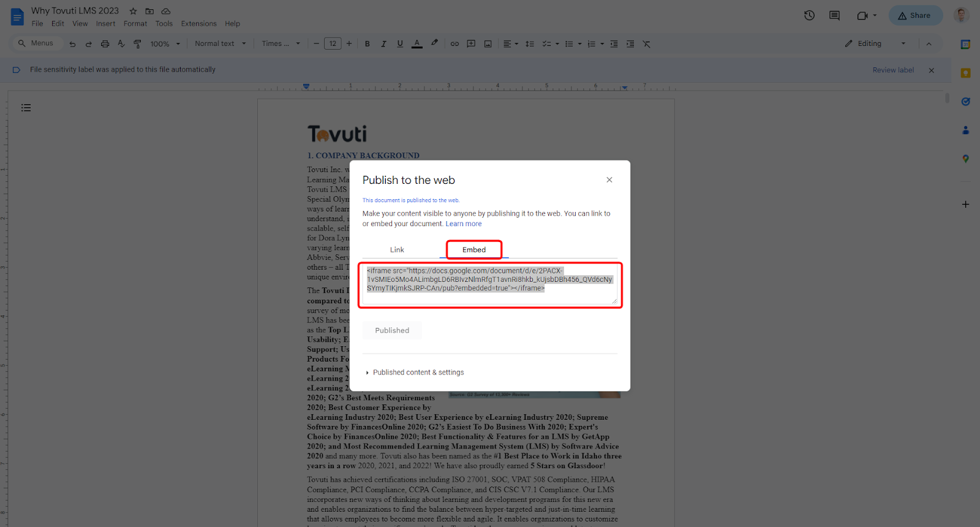Click the move to folder icon
Screen dimensions: 980x527
[x=149, y=11]
